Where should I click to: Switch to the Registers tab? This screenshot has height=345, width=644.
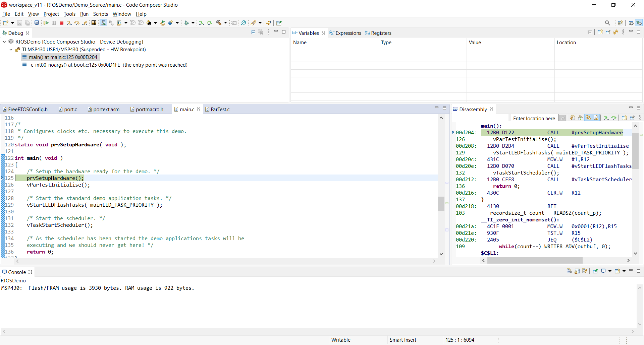[x=378, y=33]
